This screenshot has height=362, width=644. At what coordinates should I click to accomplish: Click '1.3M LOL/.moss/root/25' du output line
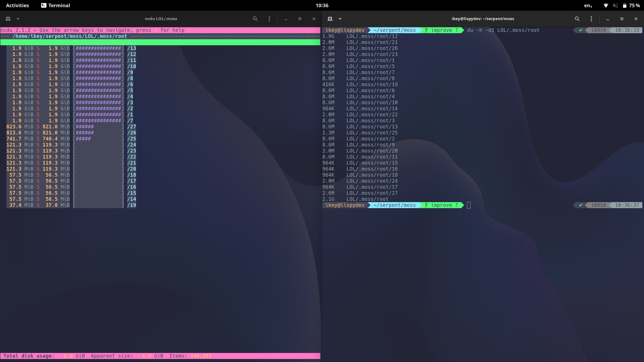click(360, 133)
